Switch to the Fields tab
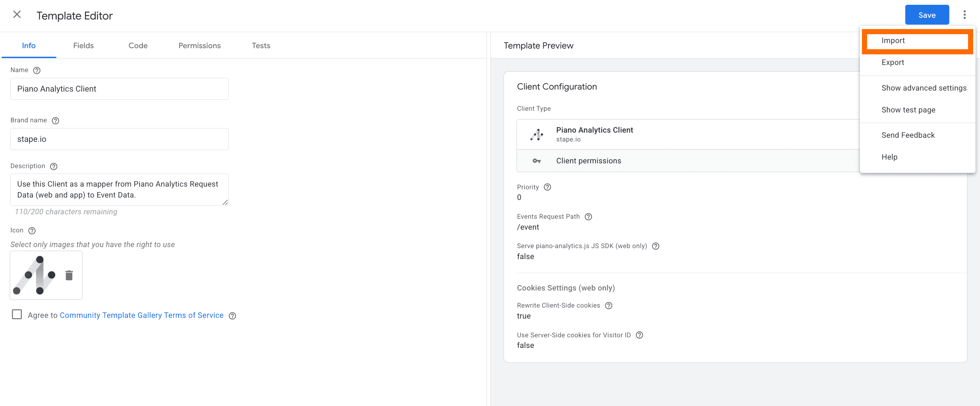This screenshot has height=406, width=980. point(83,45)
